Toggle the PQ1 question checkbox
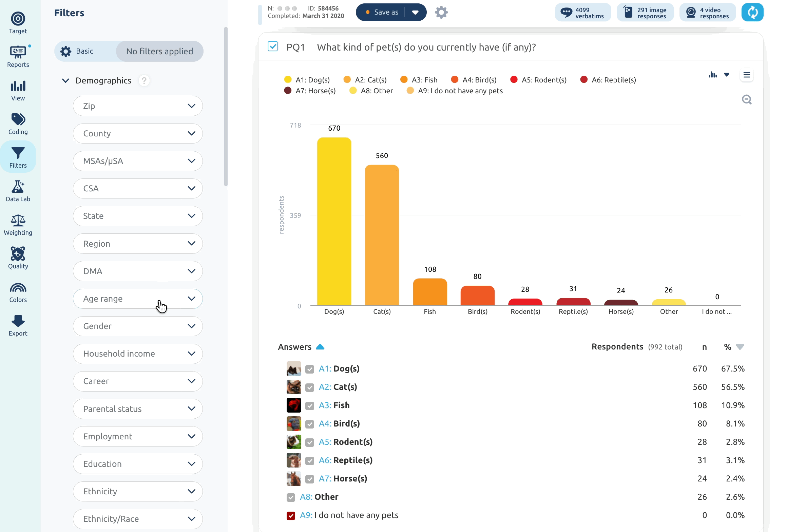 pos(273,46)
